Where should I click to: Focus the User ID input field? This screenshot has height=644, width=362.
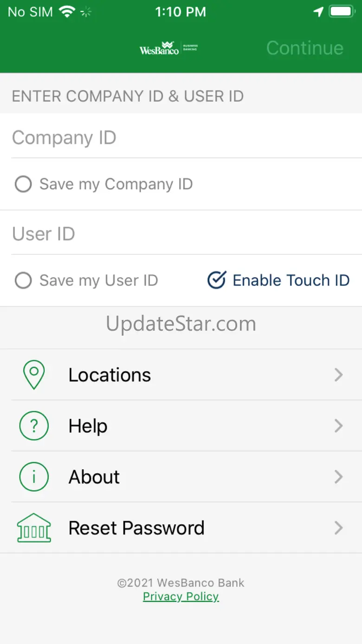(181, 234)
